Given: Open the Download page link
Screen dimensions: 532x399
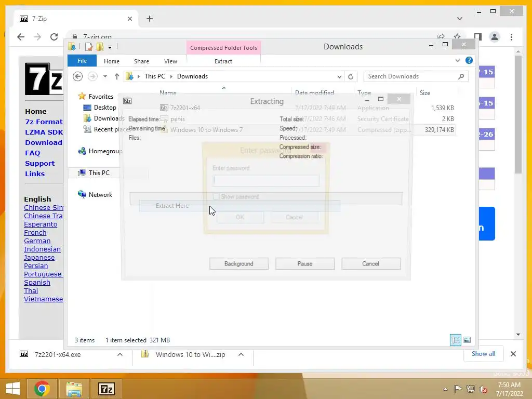Looking at the screenshot, I should coord(44,142).
